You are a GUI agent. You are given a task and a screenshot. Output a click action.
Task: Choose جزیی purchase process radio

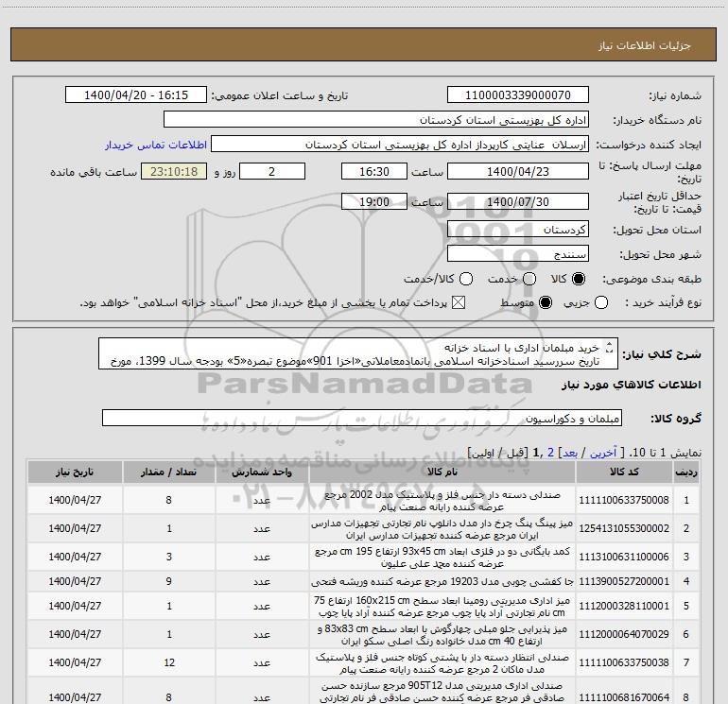[x=601, y=302]
